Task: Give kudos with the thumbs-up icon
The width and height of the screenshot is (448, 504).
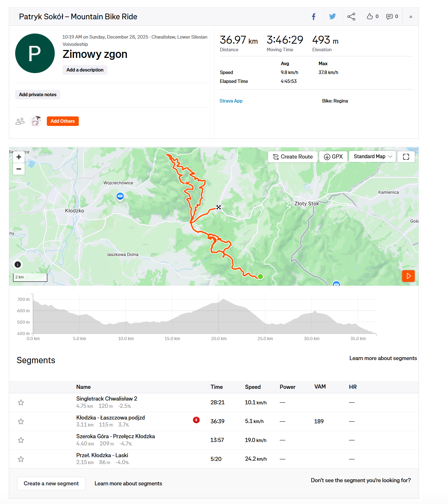Action: [370, 16]
